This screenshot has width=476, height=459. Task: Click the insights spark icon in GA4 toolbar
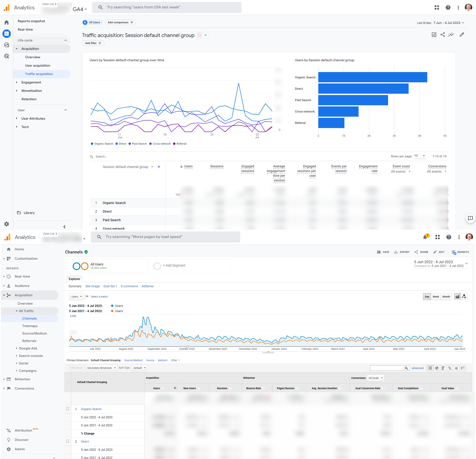tap(451, 35)
